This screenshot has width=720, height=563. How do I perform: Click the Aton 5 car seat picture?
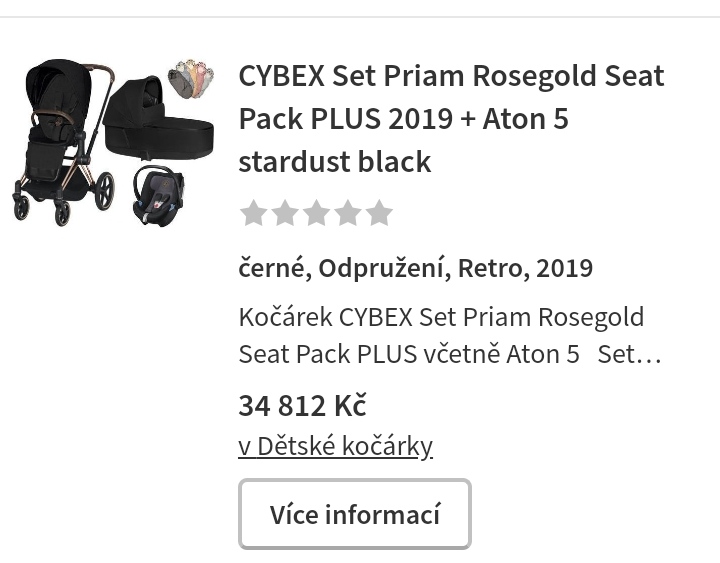point(158,195)
